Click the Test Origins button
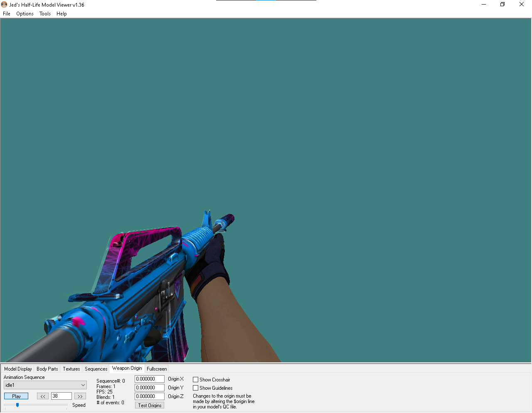 pos(150,406)
